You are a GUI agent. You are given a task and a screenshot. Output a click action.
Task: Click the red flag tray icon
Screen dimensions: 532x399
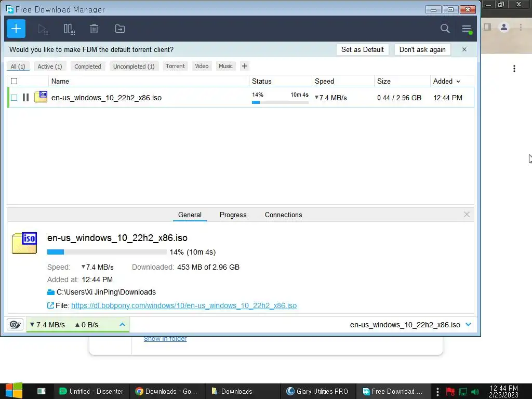(x=450, y=392)
